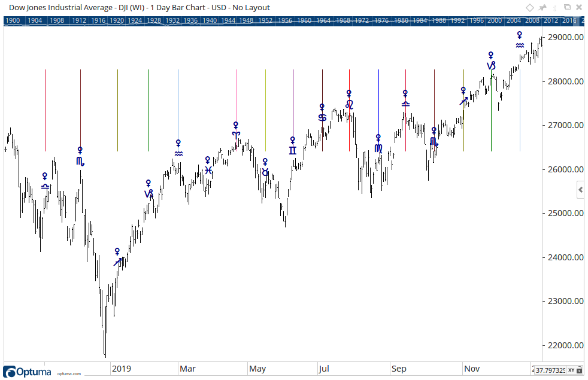Click the Mar date axis label
This screenshot has width=588, height=380.
(187, 369)
